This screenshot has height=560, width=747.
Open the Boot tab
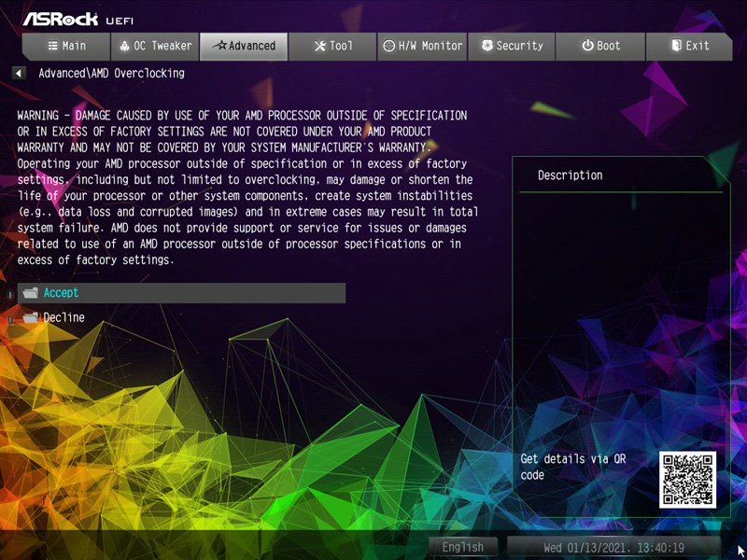point(600,46)
